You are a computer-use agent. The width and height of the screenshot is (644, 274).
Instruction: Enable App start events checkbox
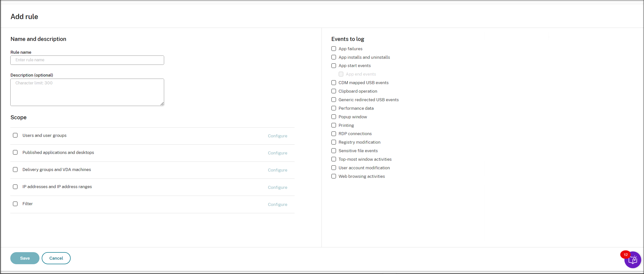click(334, 66)
